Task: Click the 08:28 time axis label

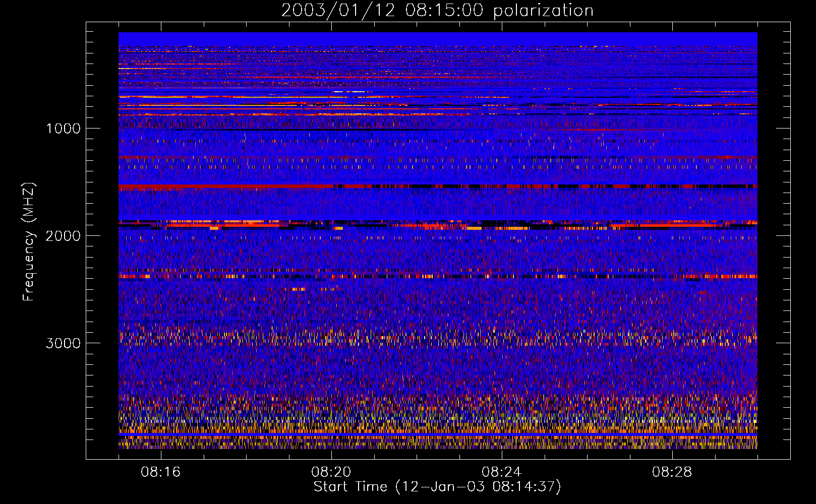Action: pyautogui.click(x=672, y=472)
